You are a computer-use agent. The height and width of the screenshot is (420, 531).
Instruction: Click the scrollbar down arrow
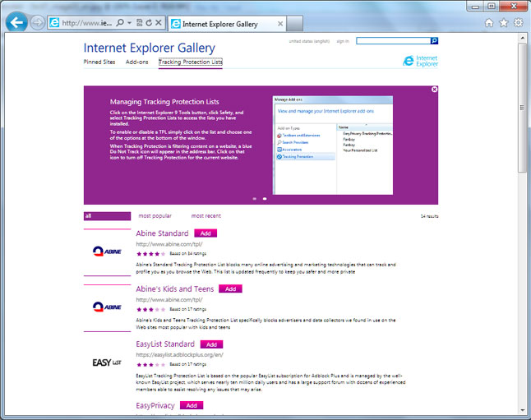point(522,410)
